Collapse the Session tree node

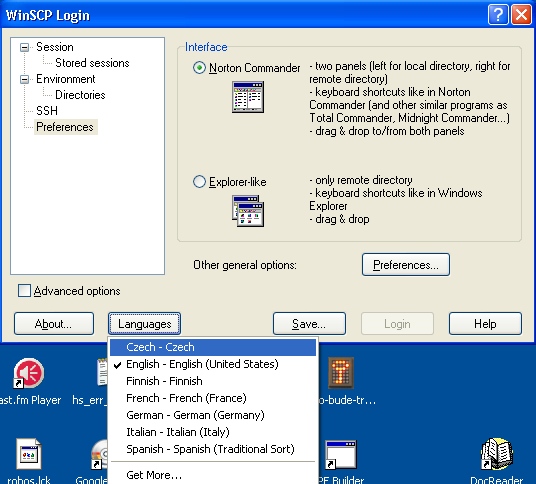24,47
